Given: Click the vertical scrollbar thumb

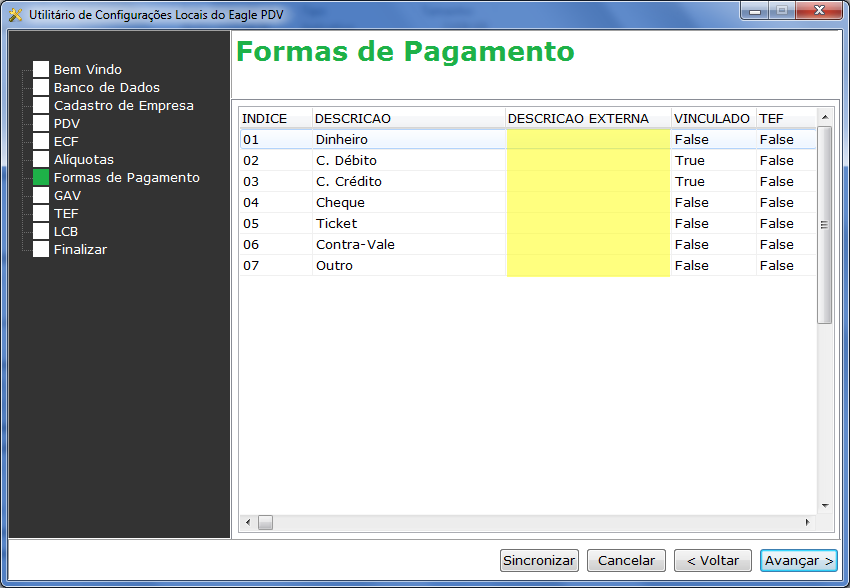Looking at the screenshot, I should 825,225.
